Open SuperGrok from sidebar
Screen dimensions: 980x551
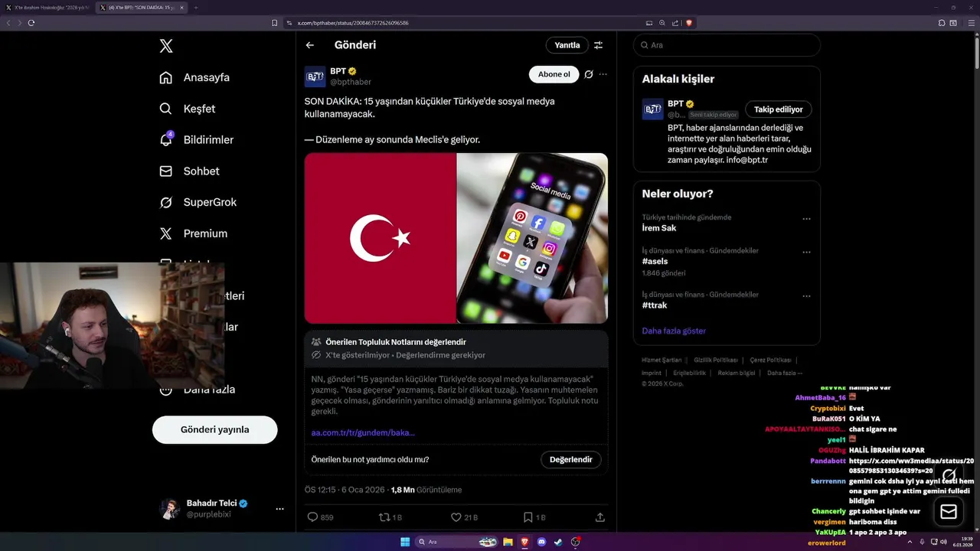pos(198,203)
